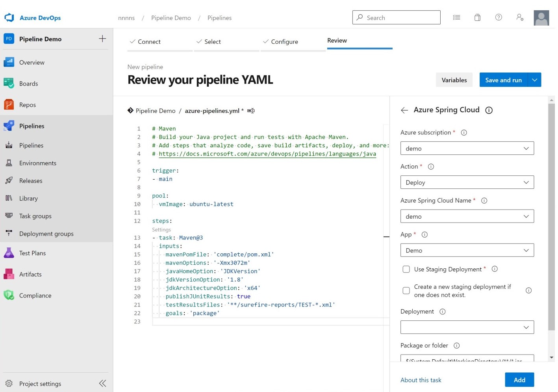
Task: Enable Use Staging Deployment checkbox
Action: click(x=406, y=269)
